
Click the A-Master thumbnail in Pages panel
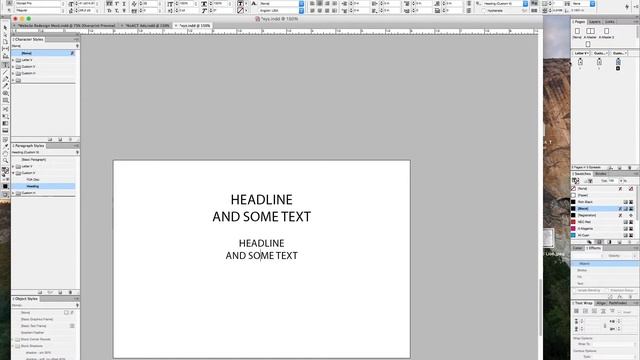point(590,31)
